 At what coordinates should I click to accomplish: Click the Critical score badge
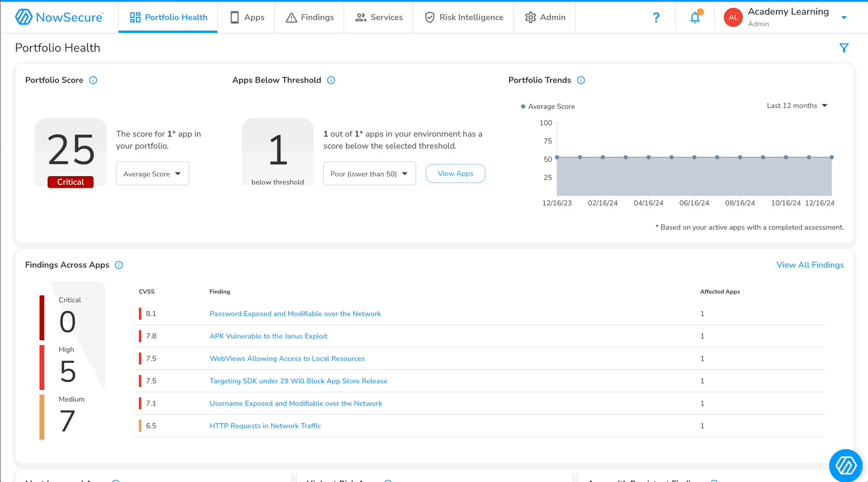(x=71, y=182)
